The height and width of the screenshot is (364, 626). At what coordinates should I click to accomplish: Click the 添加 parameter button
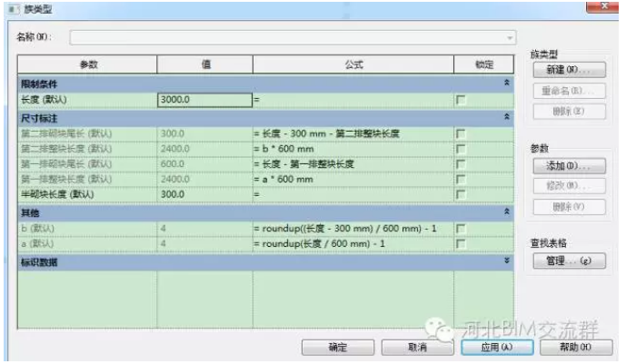click(x=570, y=166)
